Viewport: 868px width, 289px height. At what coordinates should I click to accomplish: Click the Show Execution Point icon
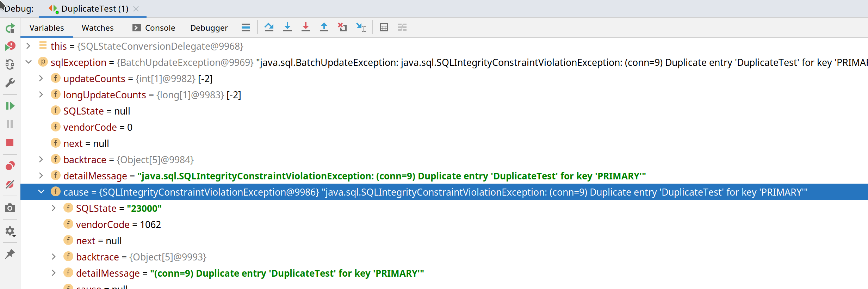coord(246,27)
